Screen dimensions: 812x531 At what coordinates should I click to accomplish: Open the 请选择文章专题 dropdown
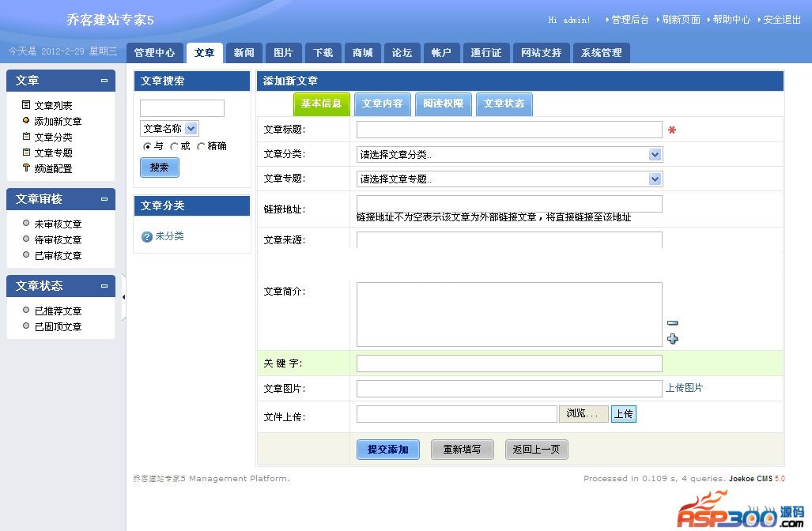point(654,179)
